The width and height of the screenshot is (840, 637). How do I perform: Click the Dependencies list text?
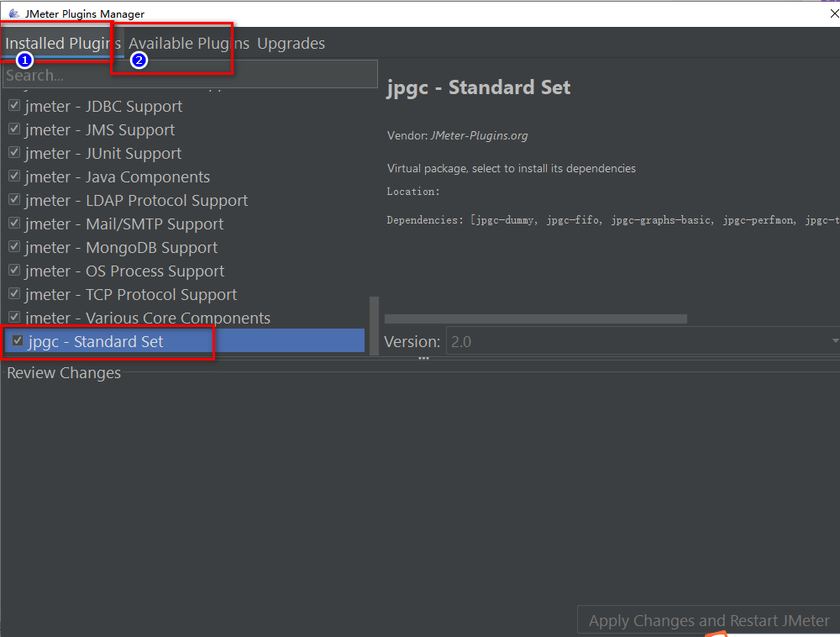pos(613,220)
